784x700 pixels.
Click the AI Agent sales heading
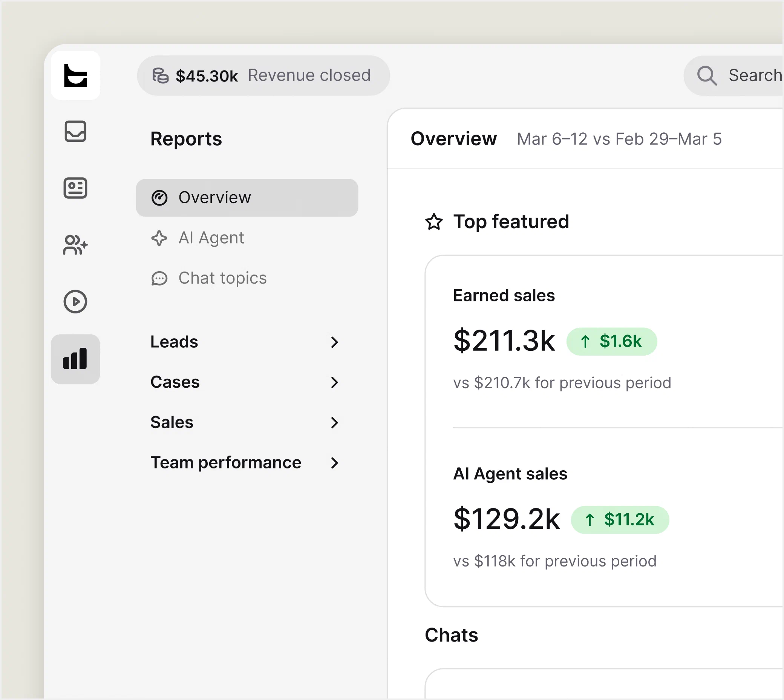pos(510,474)
